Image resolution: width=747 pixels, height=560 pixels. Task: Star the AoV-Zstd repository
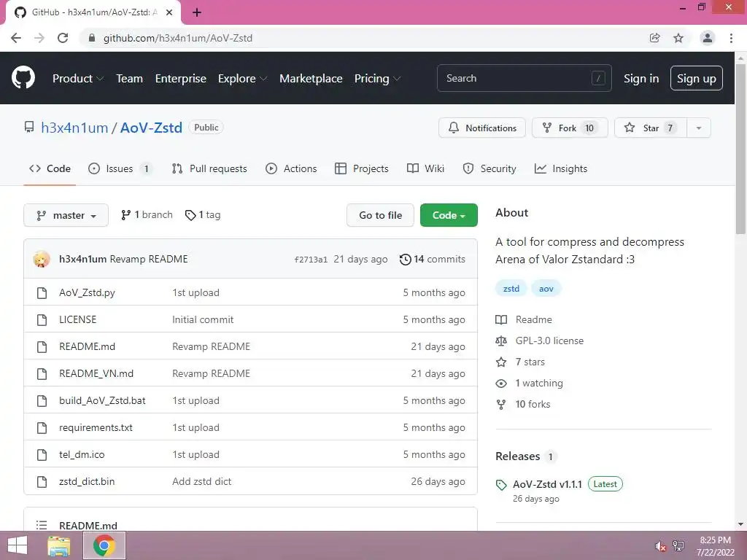[x=651, y=128]
